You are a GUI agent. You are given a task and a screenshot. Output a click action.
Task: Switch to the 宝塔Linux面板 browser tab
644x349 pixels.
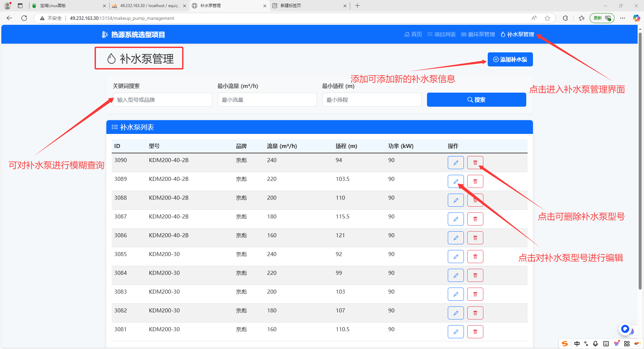(x=69, y=6)
